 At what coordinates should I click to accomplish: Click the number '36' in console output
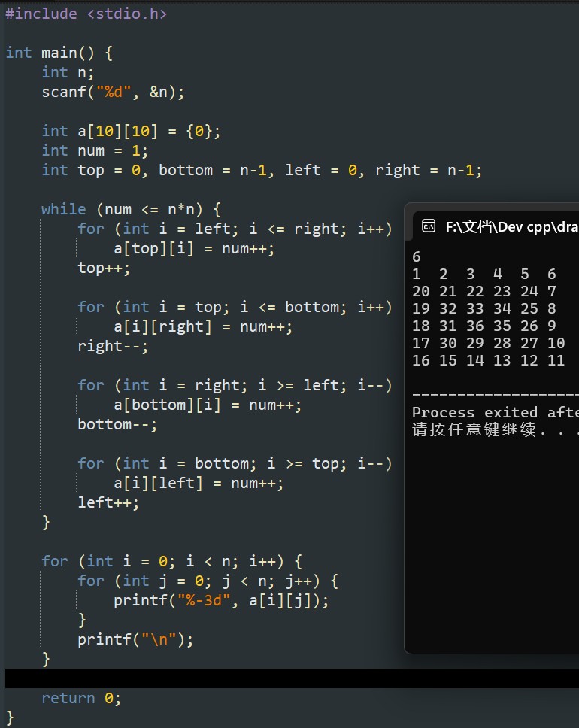coord(475,326)
